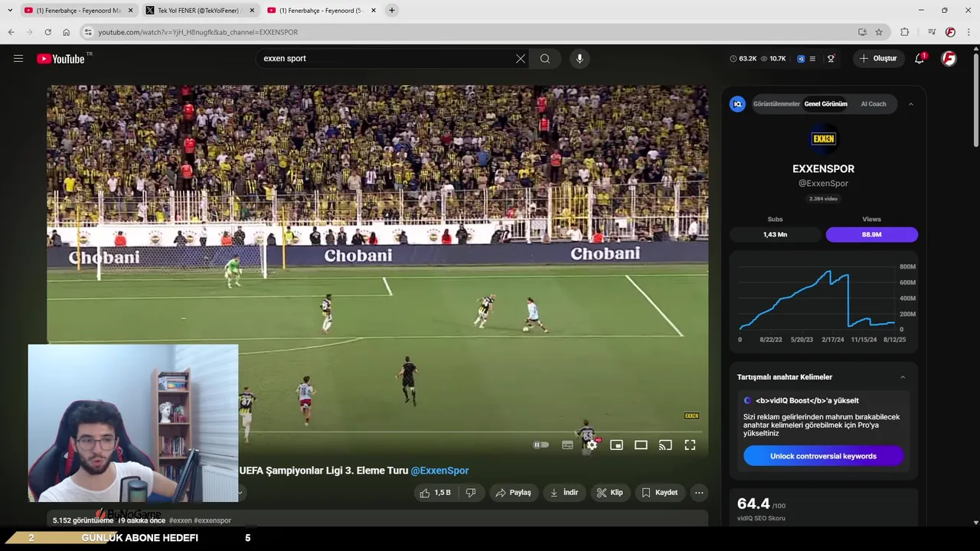Click the browser address bar URL
This screenshot has height=551, width=980.
pos(198,32)
